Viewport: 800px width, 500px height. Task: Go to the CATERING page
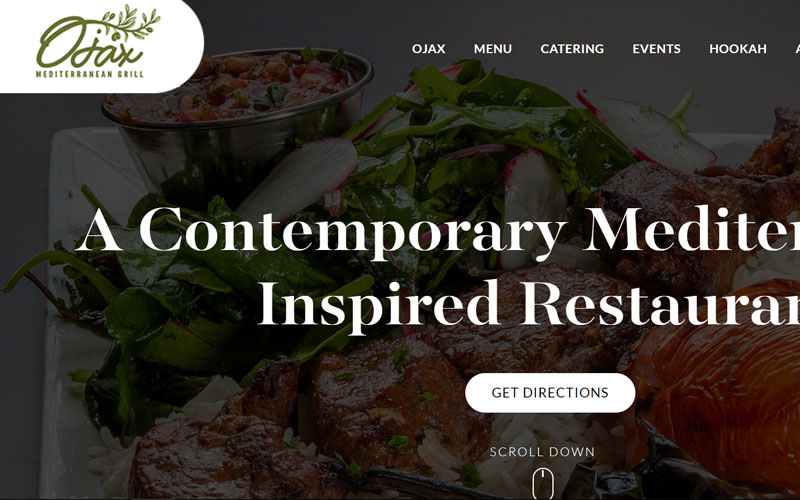coord(572,49)
